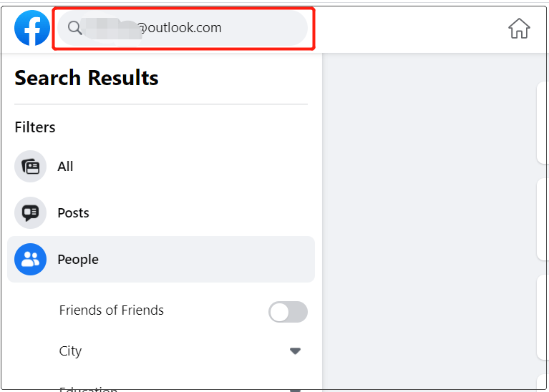Enable the Friends of Friends switch
Image resolution: width=549 pixels, height=392 pixels.
[x=288, y=312]
